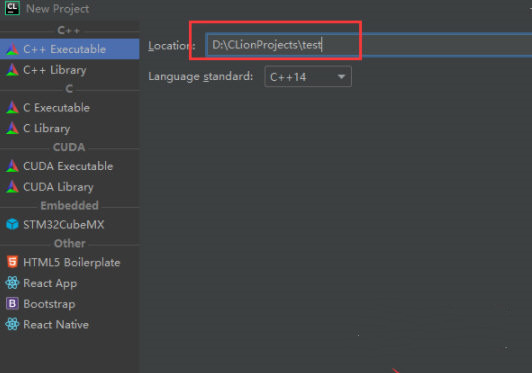The height and width of the screenshot is (373, 532).
Task: Click the Embedded section header
Action: [x=70, y=206]
